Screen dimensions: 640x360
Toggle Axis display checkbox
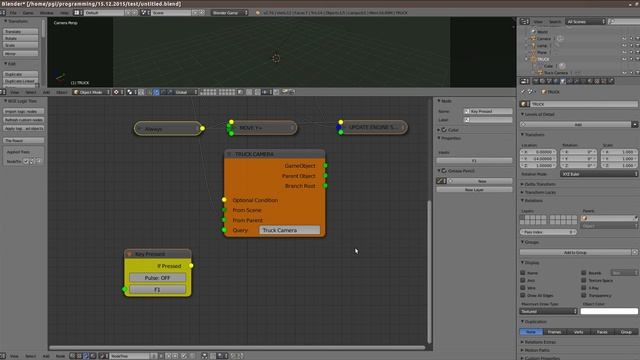click(523, 280)
